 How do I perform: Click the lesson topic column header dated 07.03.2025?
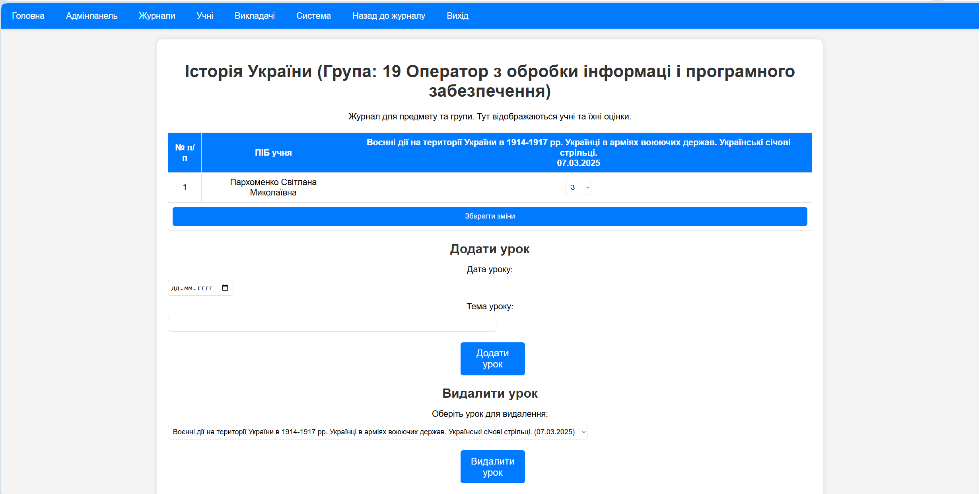pos(577,152)
